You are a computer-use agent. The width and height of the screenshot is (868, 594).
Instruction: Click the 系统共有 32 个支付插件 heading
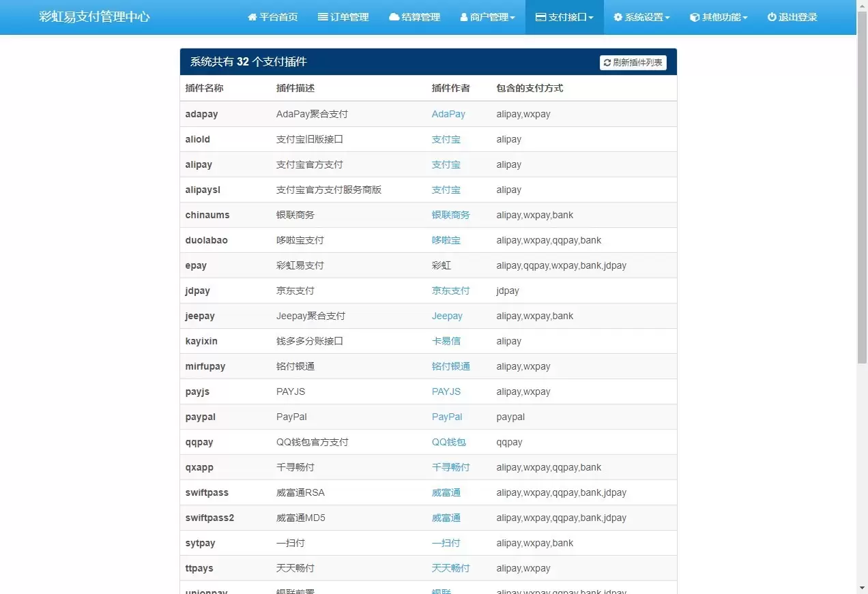(248, 62)
